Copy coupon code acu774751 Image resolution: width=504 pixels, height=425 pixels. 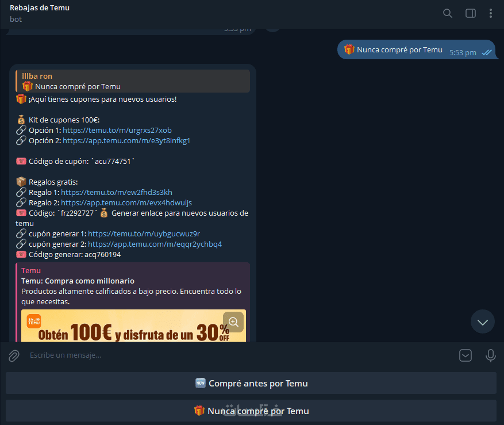click(x=113, y=161)
